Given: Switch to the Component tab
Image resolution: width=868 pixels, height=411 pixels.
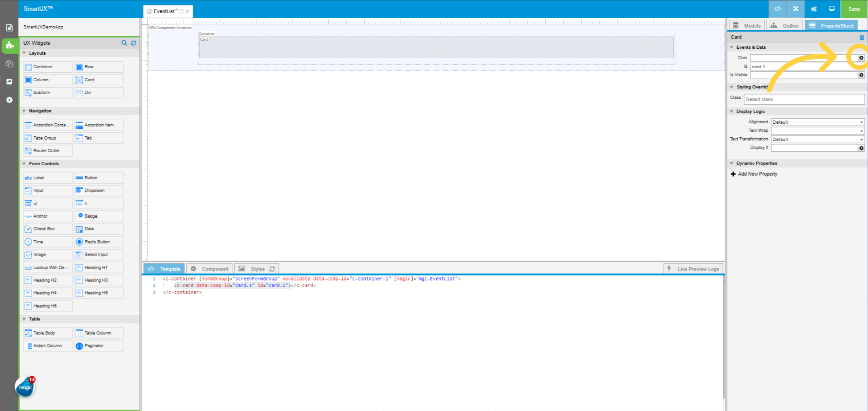Looking at the screenshot, I should [209, 269].
